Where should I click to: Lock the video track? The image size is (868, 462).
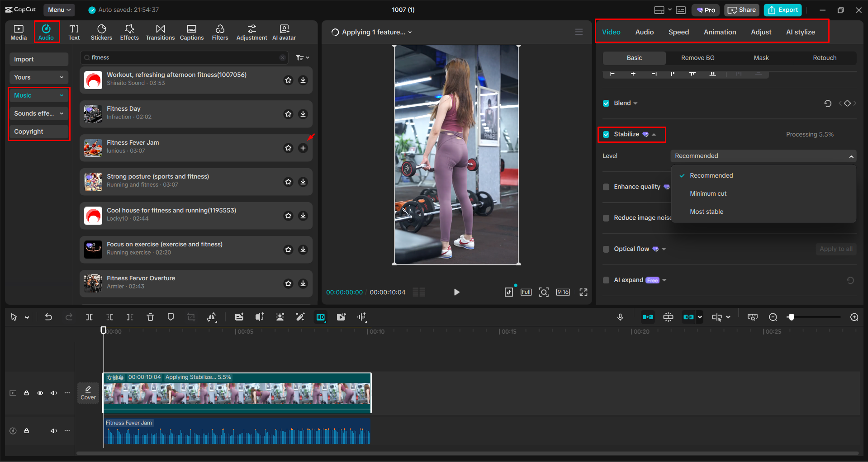coord(27,393)
